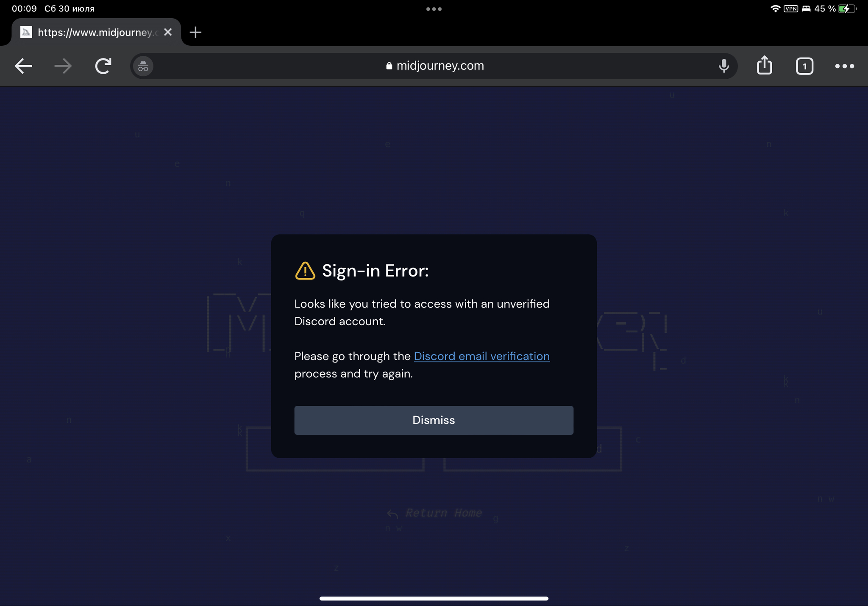Tap the iPad multitasking three dots
Screen dimensions: 868x606
[434, 9]
